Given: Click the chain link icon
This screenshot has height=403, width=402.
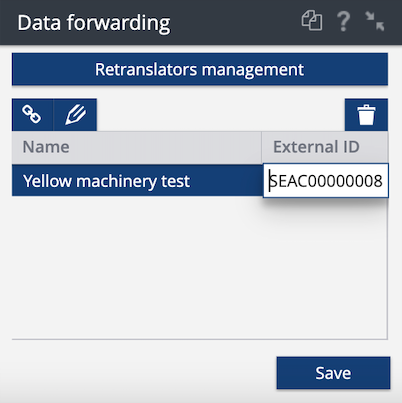Looking at the screenshot, I should tap(32, 114).
